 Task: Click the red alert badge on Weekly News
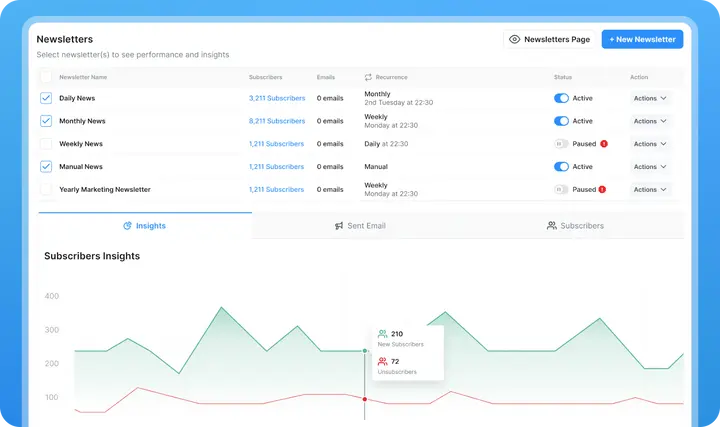[x=604, y=144]
